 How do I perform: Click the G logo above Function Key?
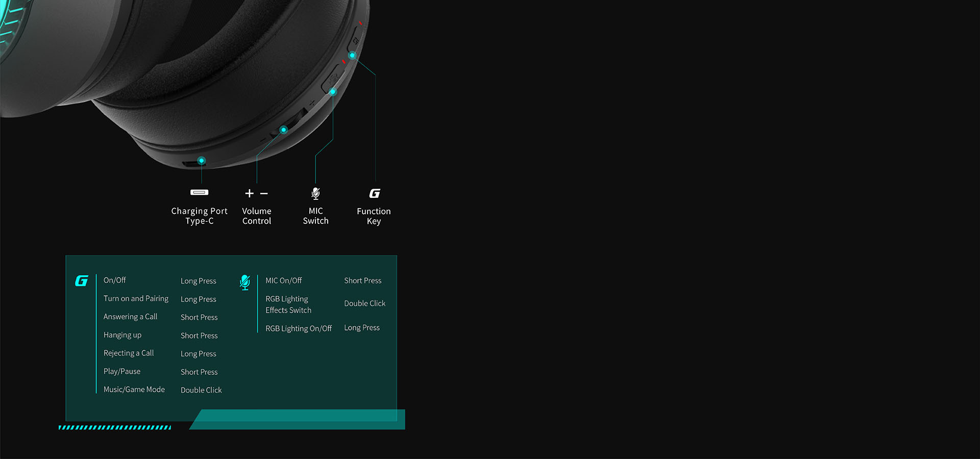pos(375,193)
